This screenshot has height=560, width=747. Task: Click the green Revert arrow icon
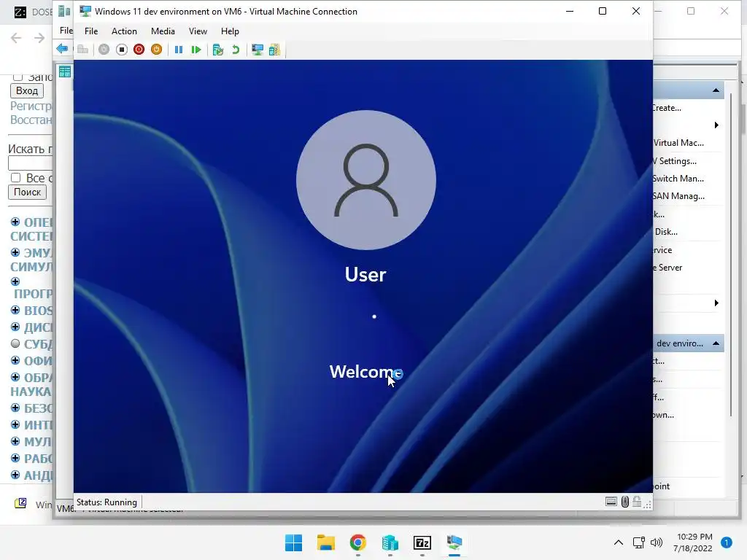tap(236, 50)
